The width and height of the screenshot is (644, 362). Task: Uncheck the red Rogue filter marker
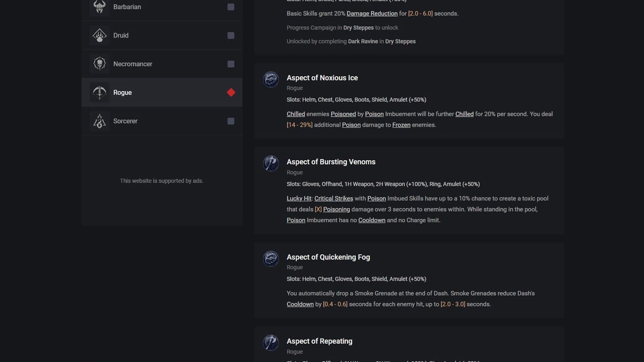231,92
